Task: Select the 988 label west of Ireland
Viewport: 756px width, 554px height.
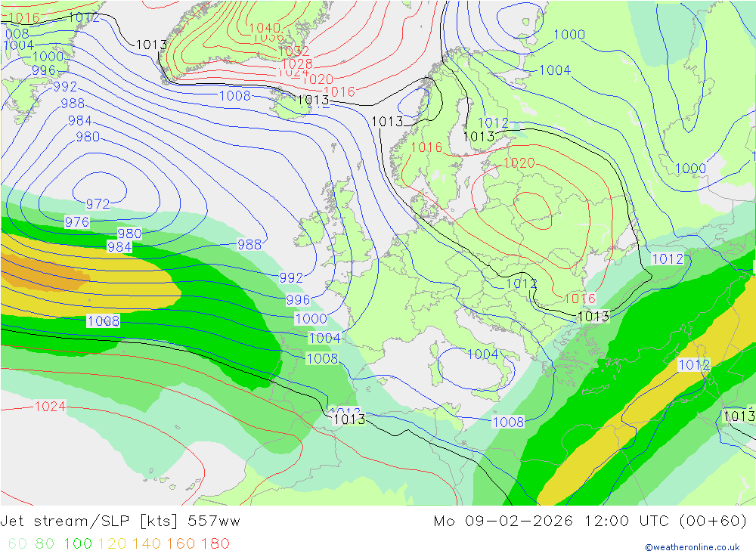Action: point(249,244)
